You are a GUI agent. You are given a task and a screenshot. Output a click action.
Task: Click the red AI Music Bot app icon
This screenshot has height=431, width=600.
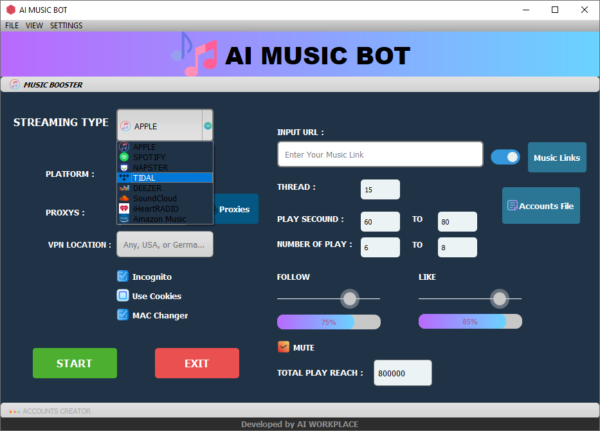(11, 10)
